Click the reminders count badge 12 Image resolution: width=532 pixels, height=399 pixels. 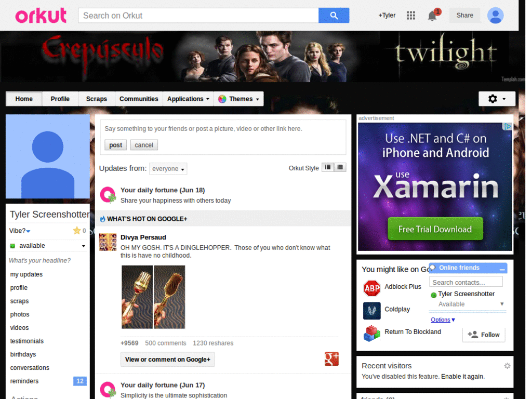click(80, 381)
